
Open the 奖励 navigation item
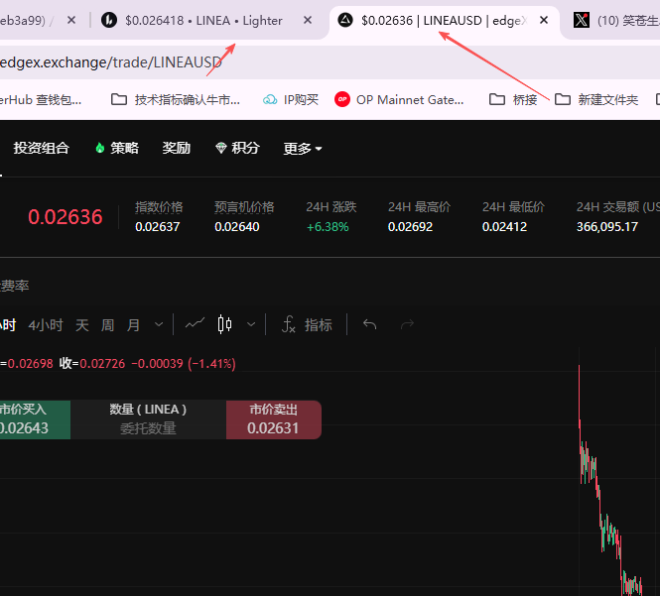pyautogui.click(x=176, y=148)
